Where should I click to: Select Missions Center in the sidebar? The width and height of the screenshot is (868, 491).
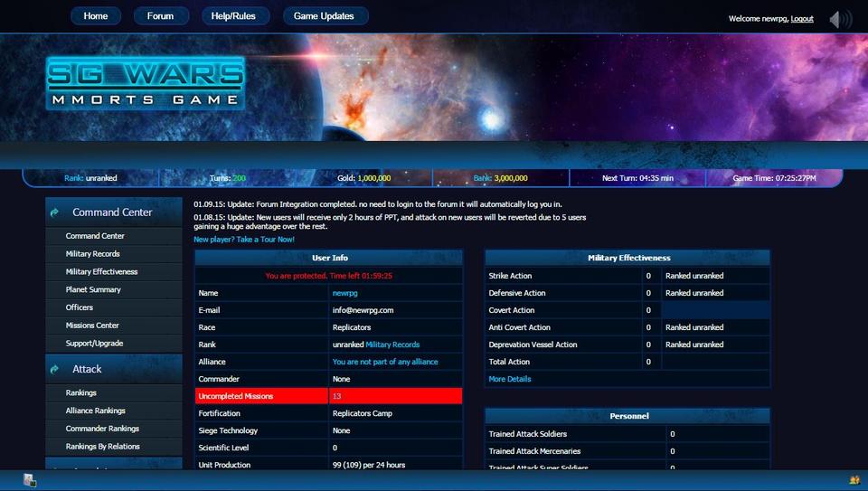(92, 326)
